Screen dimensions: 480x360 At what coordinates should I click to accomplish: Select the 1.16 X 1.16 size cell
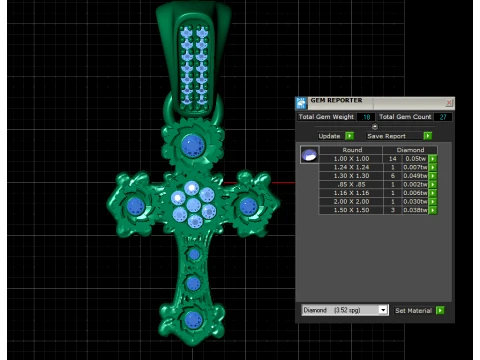(351, 193)
